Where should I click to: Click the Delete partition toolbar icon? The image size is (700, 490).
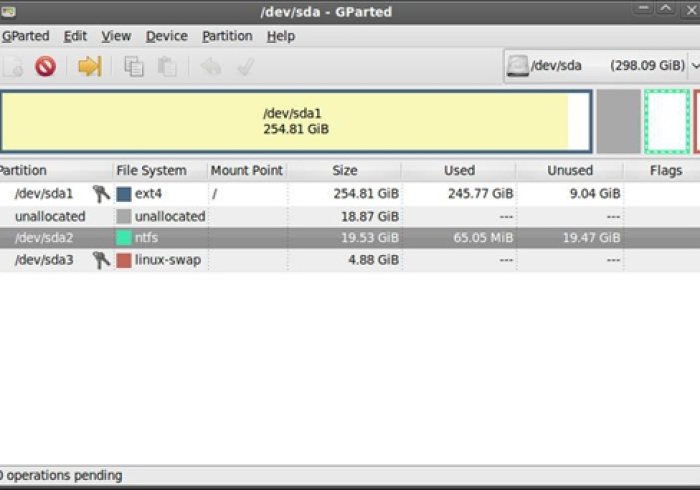coord(45,67)
